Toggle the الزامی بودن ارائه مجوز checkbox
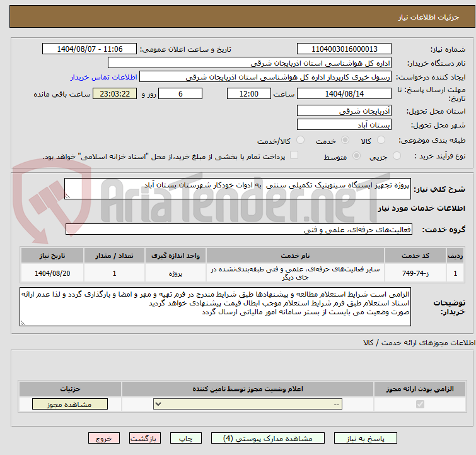The image size is (476, 455). [x=420, y=405]
